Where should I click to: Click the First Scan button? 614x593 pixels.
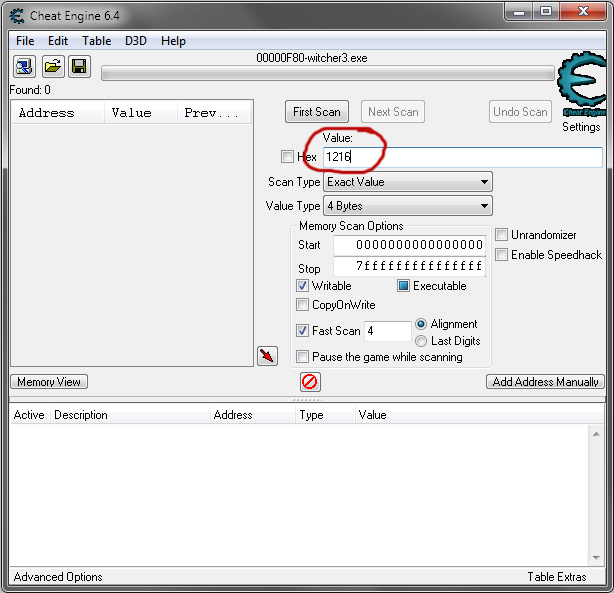pos(317,112)
